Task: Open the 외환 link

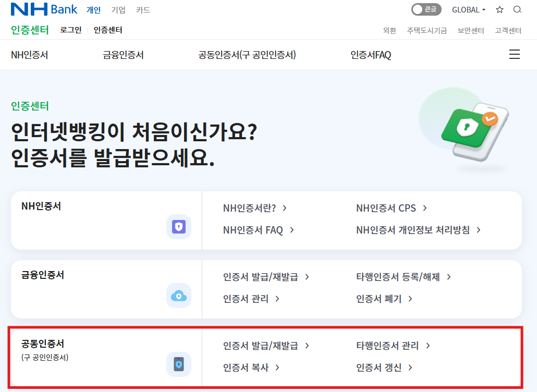Action: pos(389,31)
